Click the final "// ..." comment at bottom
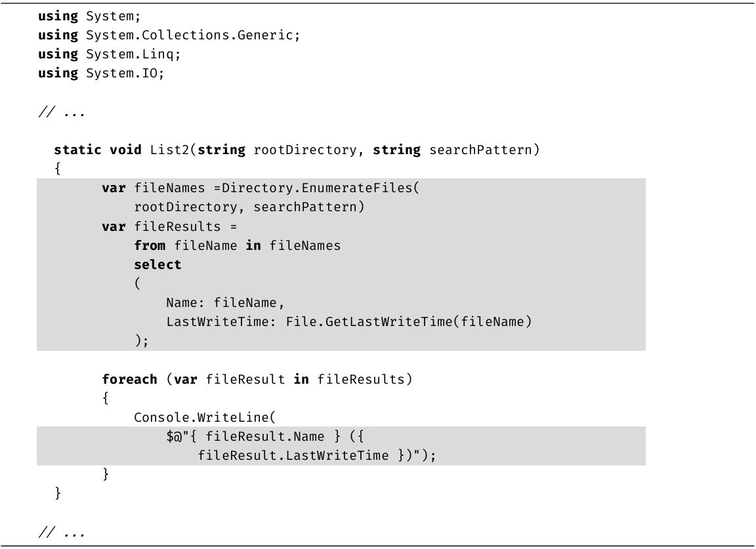 point(61,532)
